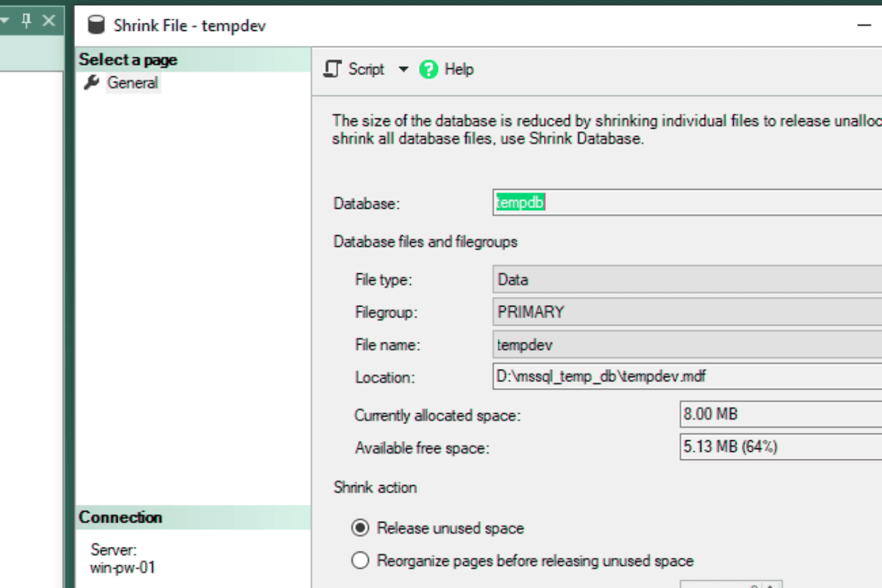Viewport: 882px width, 588px height.
Task: Click the Currently allocated space value box
Action: 781,415
